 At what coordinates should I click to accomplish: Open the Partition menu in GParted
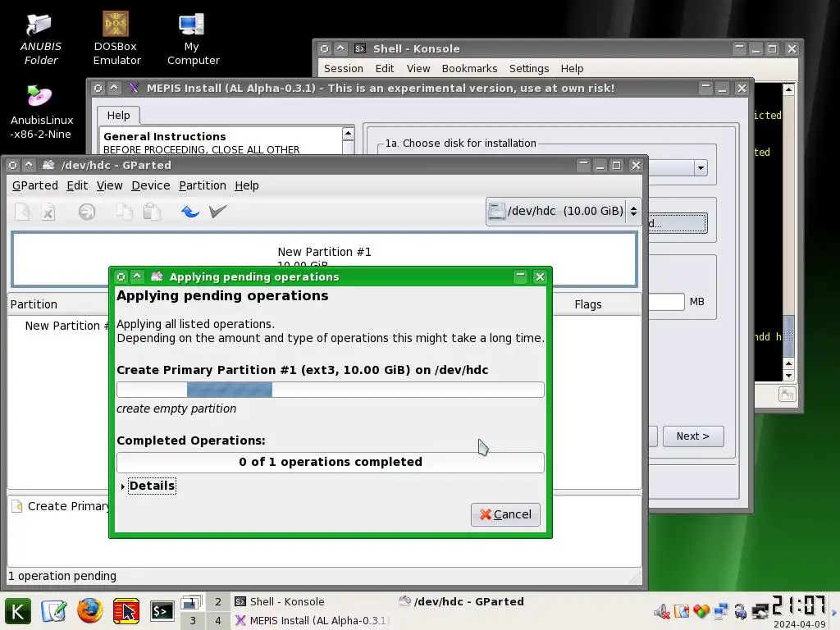(203, 185)
